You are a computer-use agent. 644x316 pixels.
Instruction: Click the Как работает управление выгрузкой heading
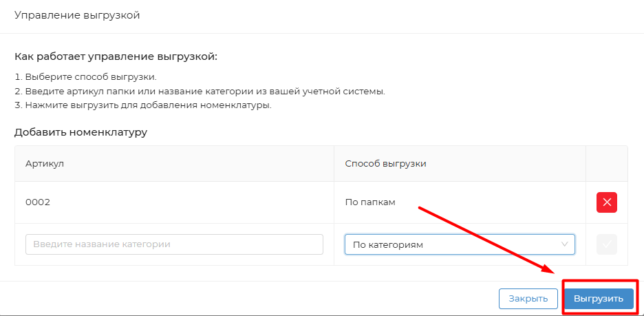[116, 56]
